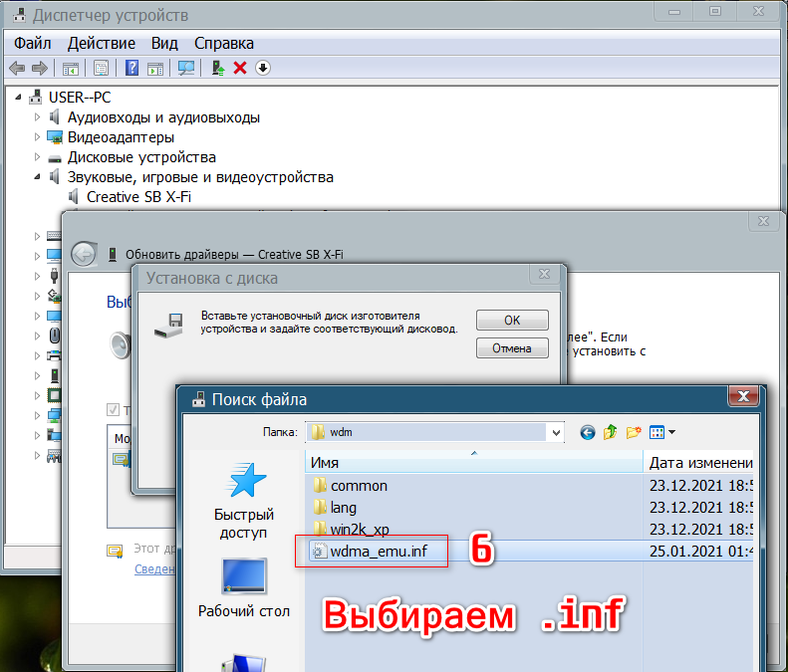Viewport: 788px width, 672px height.
Task: Click the blue Help question mark icon
Action: [131, 68]
